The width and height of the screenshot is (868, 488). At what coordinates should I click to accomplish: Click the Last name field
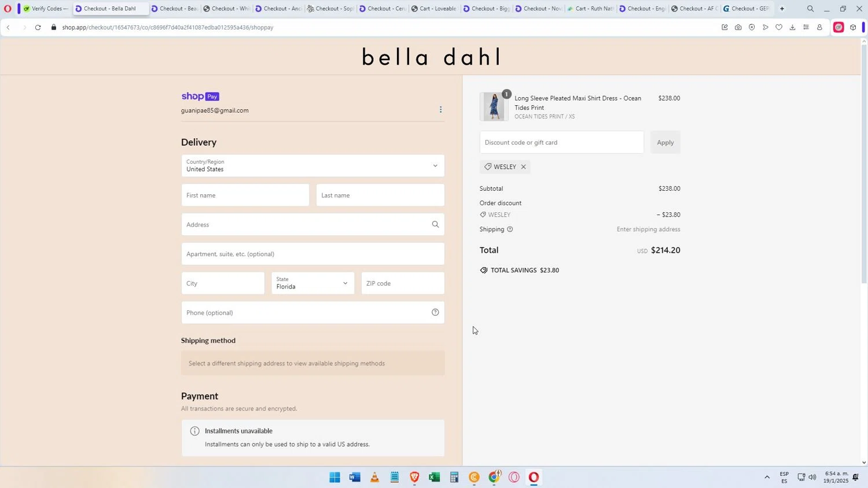[380, 195]
